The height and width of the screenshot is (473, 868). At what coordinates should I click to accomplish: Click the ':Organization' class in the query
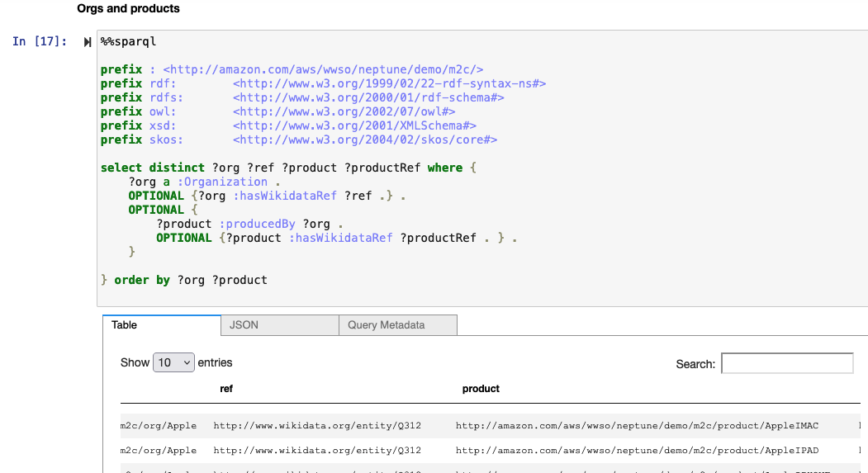pyautogui.click(x=222, y=182)
